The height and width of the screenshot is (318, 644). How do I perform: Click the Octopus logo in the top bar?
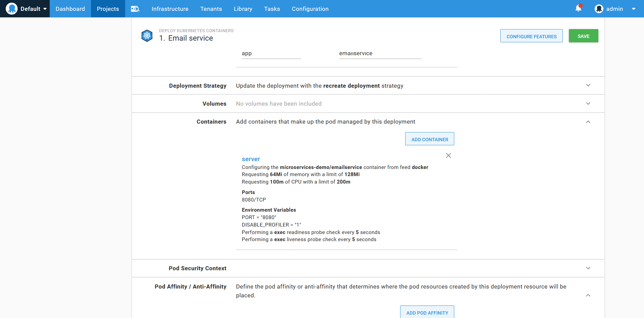(x=11, y=8)
